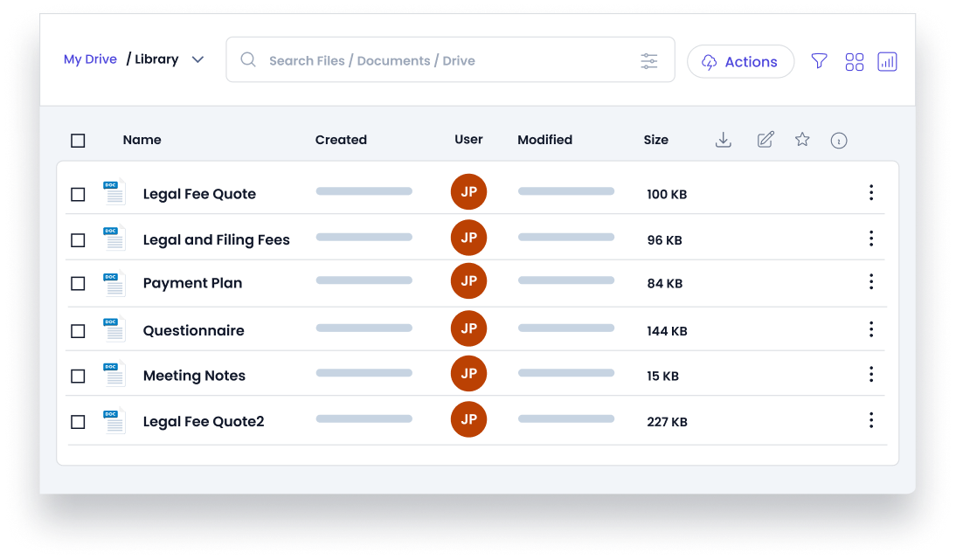
Task: Select the Payment Plan row checkbox
Action: point(78,284)
